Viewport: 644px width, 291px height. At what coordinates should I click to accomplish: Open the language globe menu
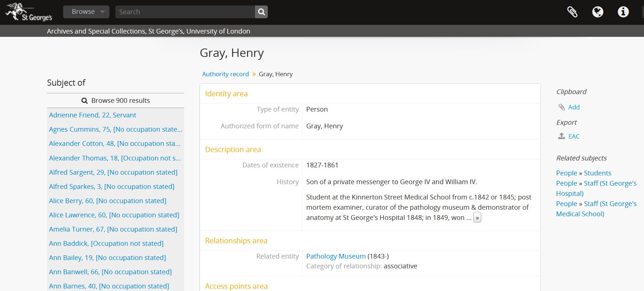coord(597,12)
